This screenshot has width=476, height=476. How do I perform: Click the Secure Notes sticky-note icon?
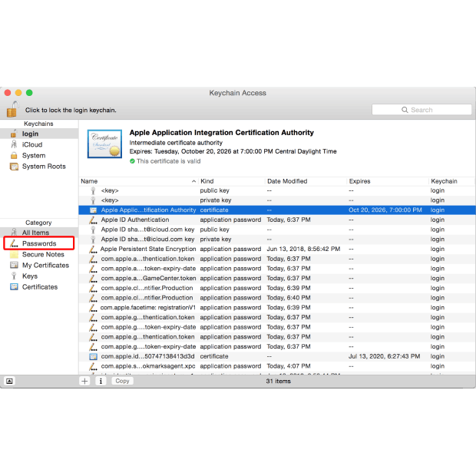click(x=14, y=254)
